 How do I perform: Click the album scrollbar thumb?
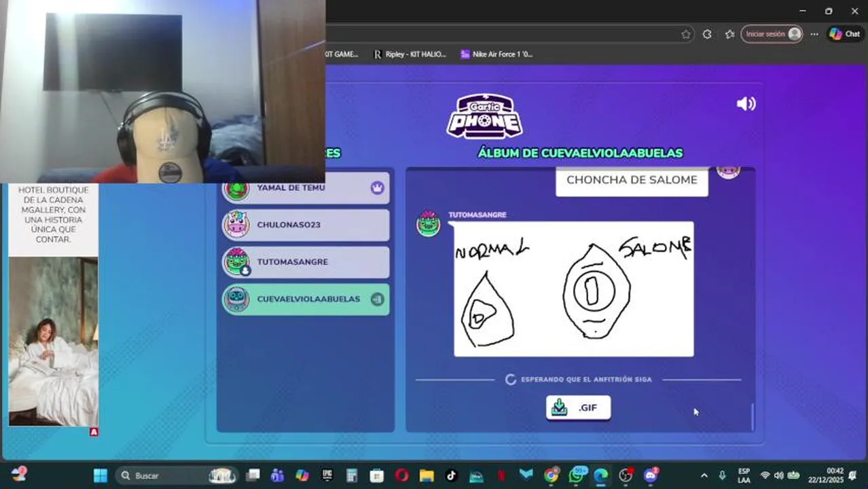[x=753, y=417]
